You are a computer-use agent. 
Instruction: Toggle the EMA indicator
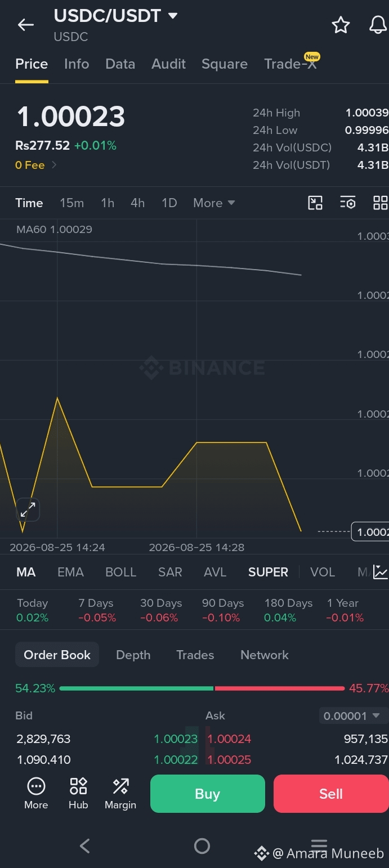click(70, 572)
